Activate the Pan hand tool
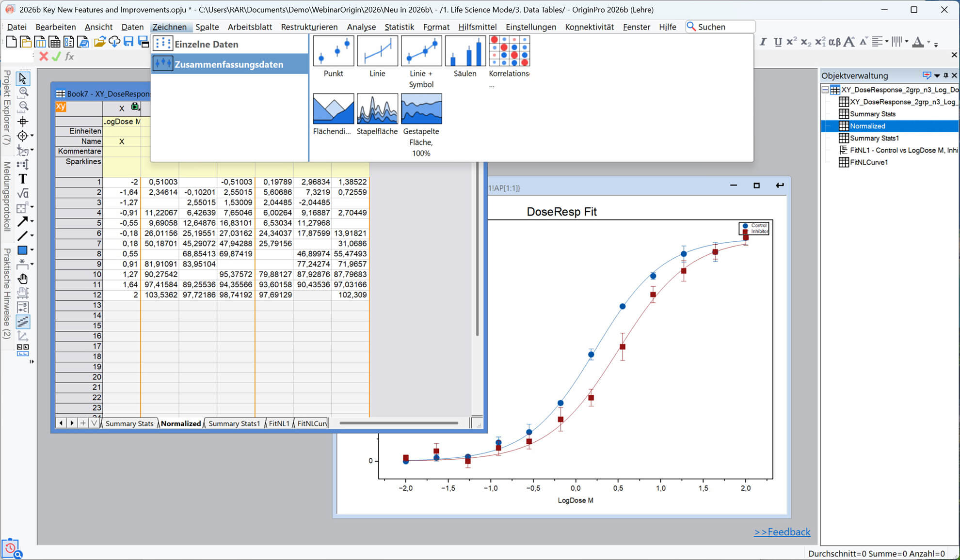 [x=22, y=279]
